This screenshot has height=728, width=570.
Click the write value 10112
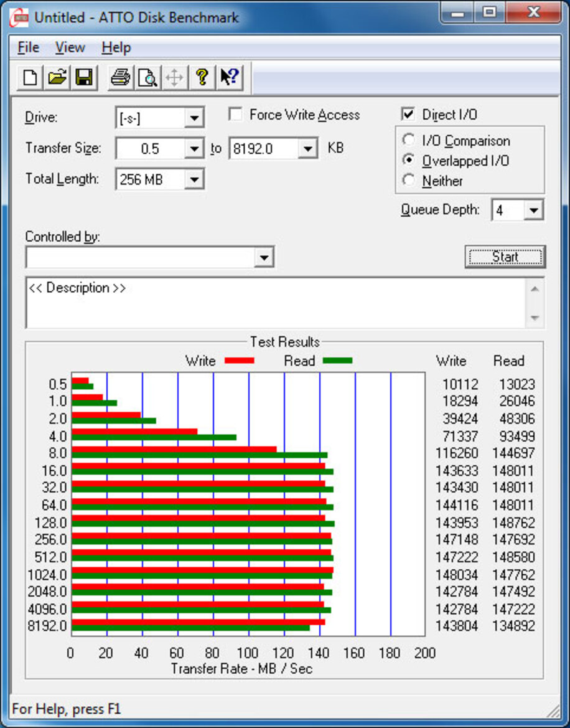[x=460, y=384]
